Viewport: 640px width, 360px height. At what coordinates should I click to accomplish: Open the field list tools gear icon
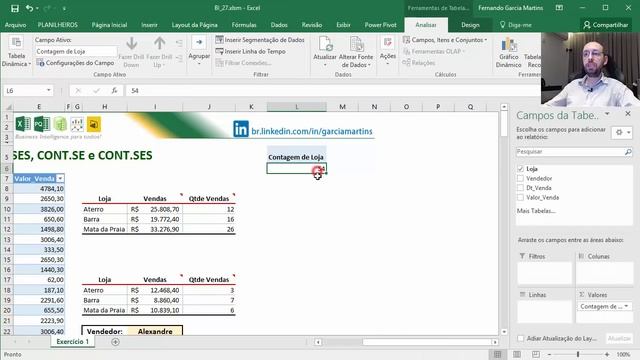click(x=622, y=132)
